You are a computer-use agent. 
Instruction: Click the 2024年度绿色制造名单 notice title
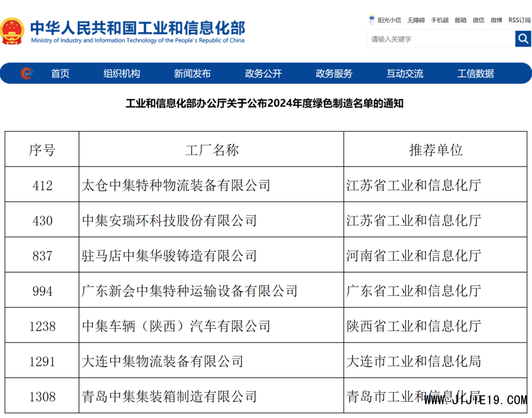click(x=265, y=103)
